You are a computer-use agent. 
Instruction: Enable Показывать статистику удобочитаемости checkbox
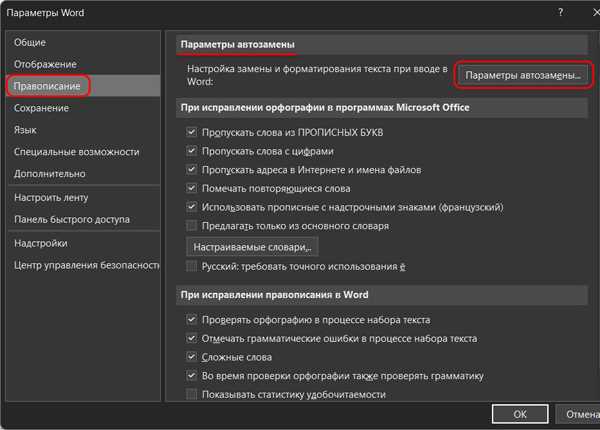[192, 395]
